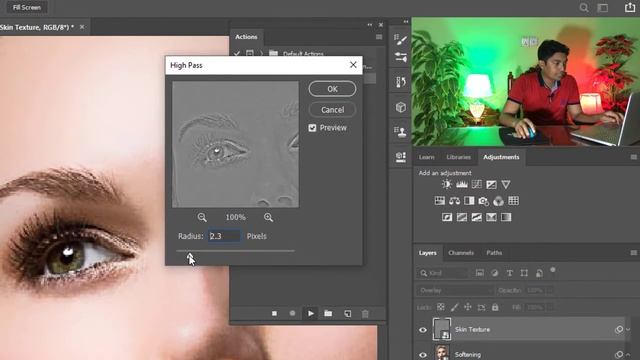Add a Curves adjustment layer
640x360 pixels.
[x=476, y=184]
